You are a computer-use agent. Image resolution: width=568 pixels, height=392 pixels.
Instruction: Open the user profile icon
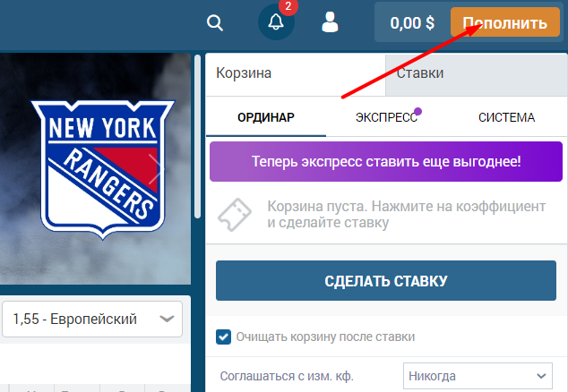click(x=330, y=22)
